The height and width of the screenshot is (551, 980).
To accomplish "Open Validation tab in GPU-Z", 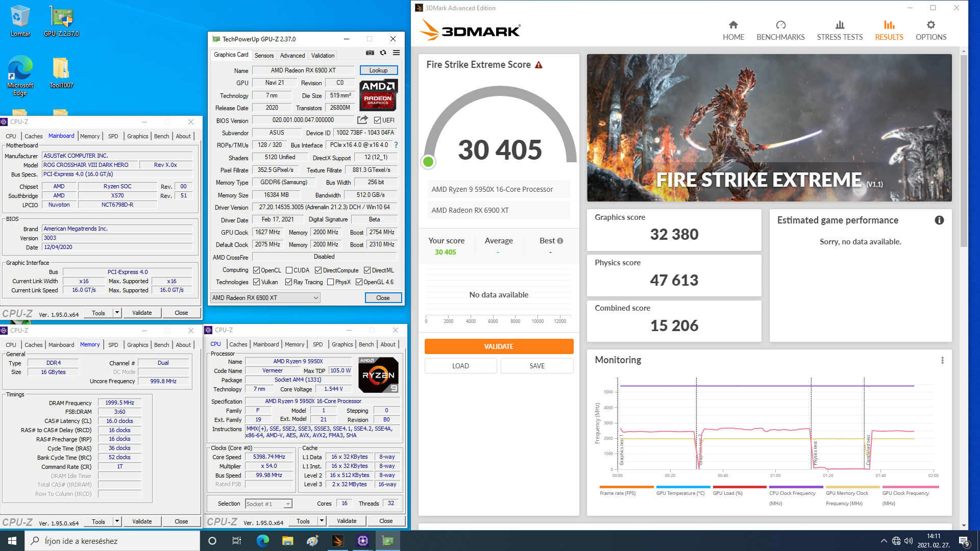I will [323, 55].
